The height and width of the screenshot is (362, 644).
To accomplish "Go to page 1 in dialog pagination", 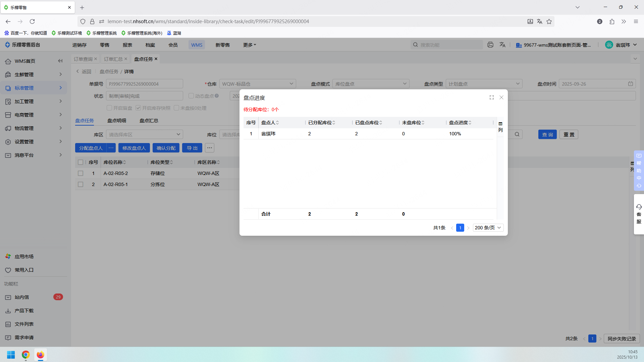I will tap(460, 228).
